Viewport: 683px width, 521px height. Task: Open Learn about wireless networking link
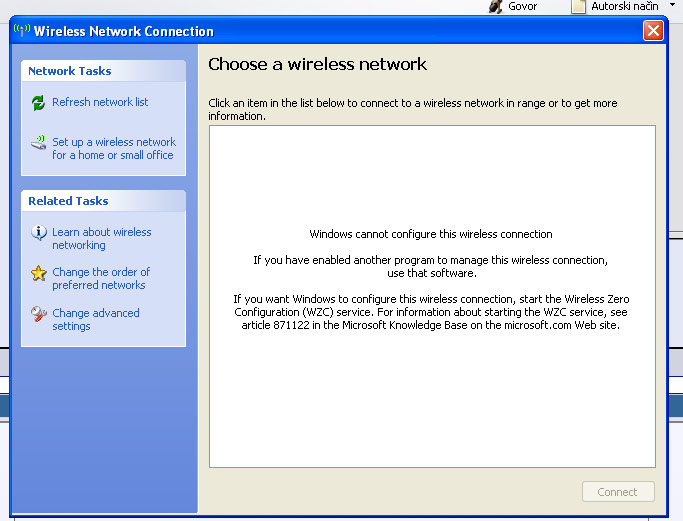pyautogui.click(x=101, y=238)
